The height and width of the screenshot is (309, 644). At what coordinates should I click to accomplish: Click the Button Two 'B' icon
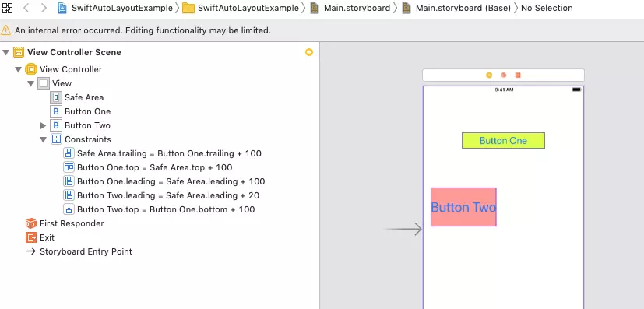[56, 125]
